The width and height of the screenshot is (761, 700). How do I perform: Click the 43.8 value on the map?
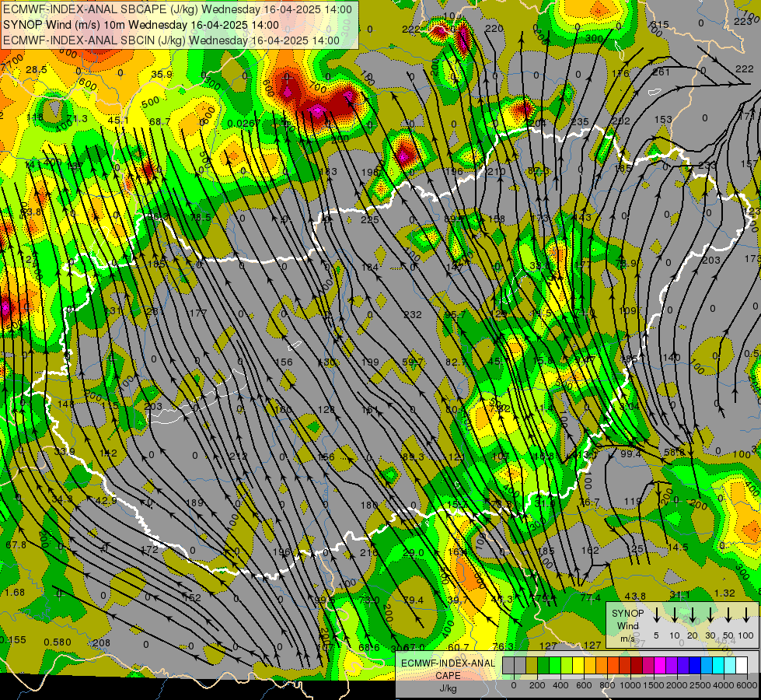point(635,596)
